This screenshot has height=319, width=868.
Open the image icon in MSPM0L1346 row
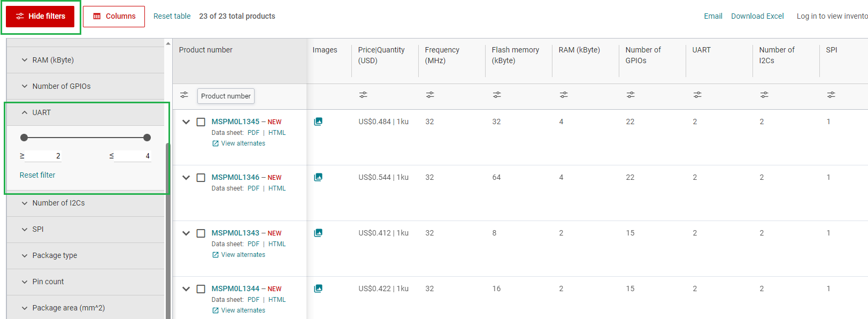point(318,177)
